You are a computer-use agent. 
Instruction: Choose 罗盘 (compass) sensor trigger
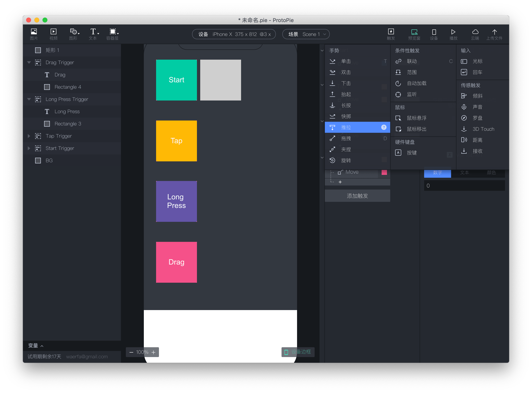pyautogui.click(x=483, y=118)
